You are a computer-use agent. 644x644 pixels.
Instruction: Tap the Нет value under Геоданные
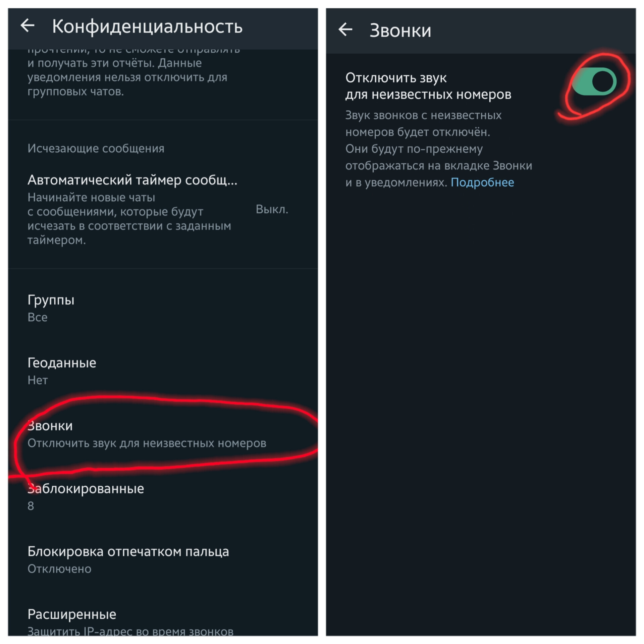(x=38, y=380)
